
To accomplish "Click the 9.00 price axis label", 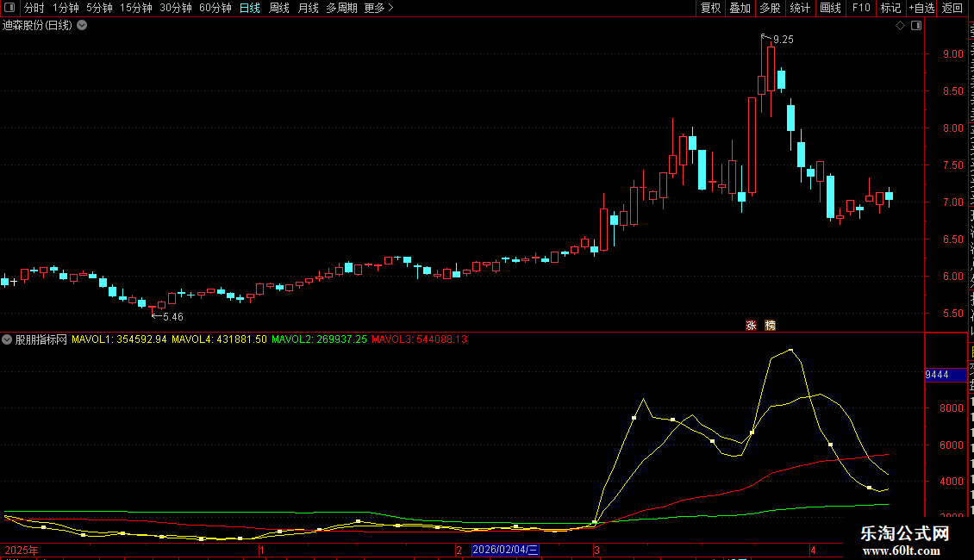I will click(x=952, y=54).
